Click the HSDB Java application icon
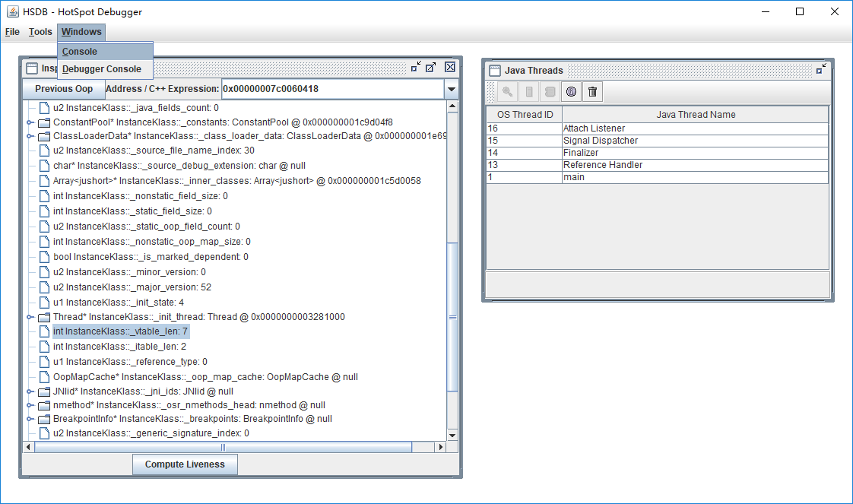Viewport: 853px width, 504px height. pos(13,11)
